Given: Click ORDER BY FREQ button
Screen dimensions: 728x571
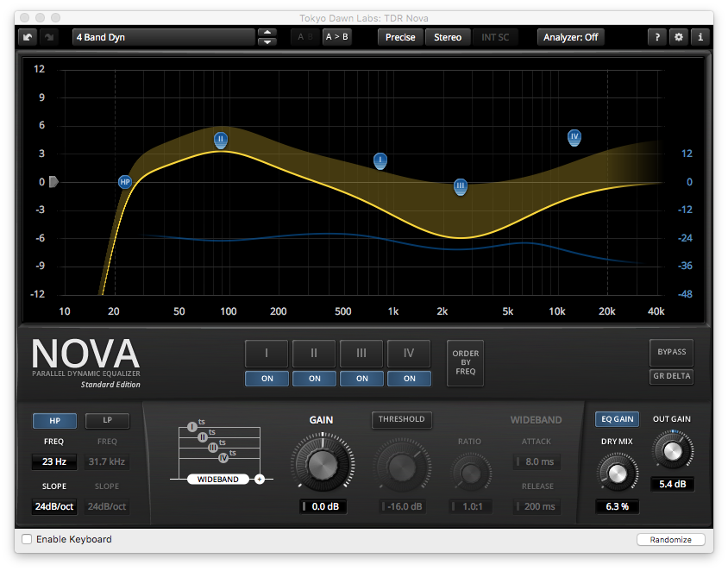Looking at the screenshot, I should coord(465,362).
